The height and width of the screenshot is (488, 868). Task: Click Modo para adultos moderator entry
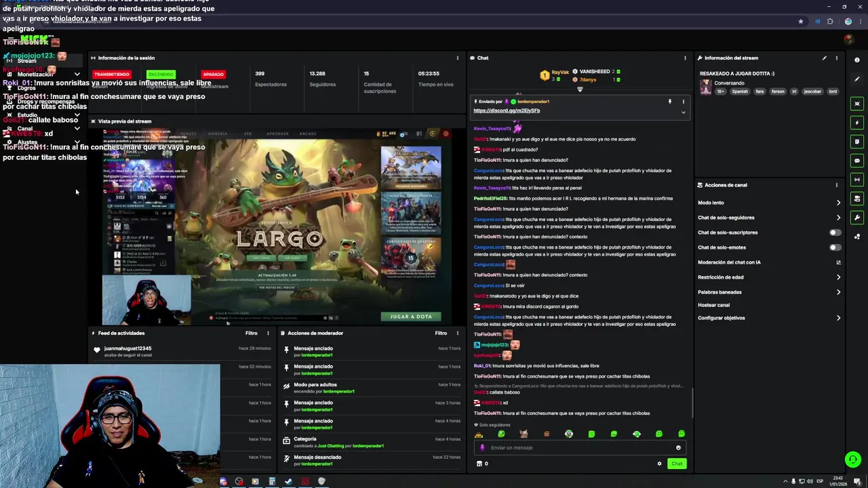[372, 388]
